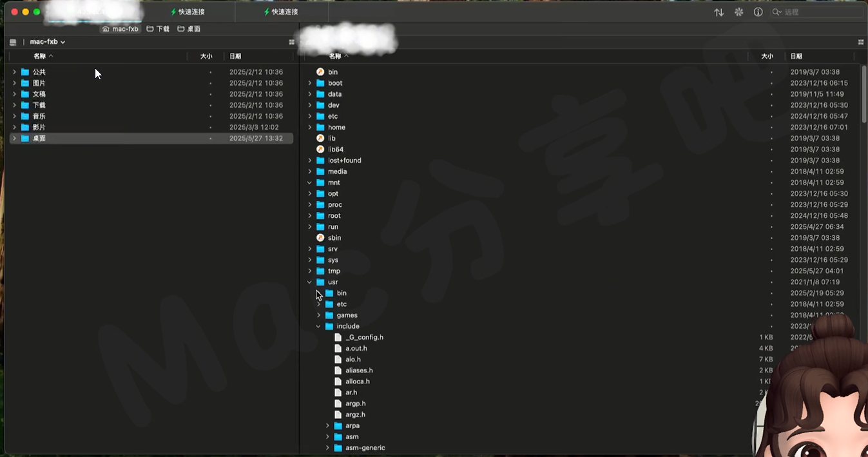Click the proc folder icon
This screenshot has width=868, height=457.
[320, 205]
